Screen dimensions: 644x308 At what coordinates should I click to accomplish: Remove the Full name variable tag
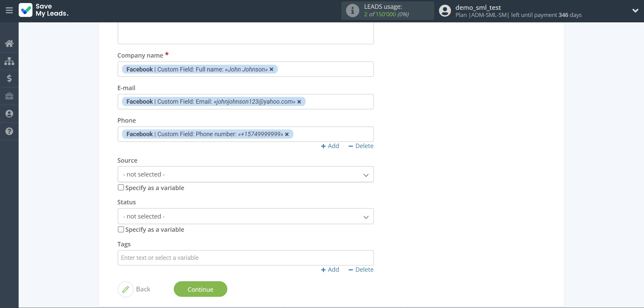coord(271,69)
